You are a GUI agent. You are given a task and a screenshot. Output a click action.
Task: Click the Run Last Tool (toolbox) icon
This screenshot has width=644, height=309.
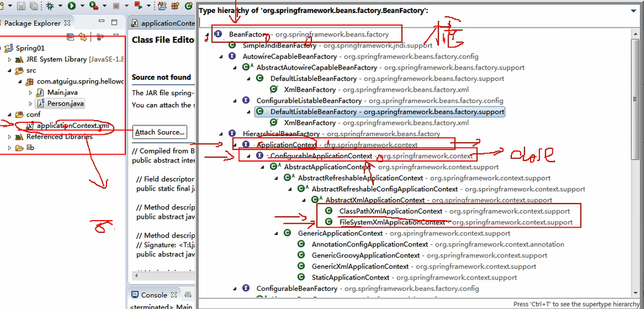coord(93,6)
